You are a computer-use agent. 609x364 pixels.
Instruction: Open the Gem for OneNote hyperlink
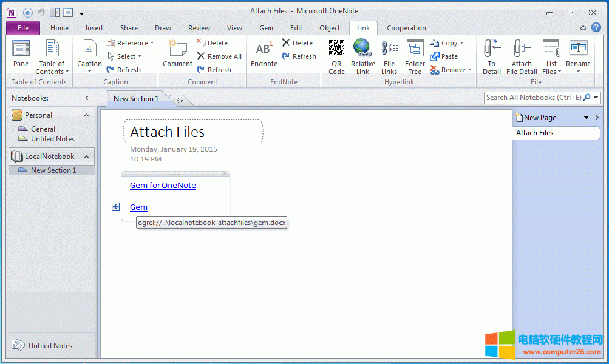163,186
